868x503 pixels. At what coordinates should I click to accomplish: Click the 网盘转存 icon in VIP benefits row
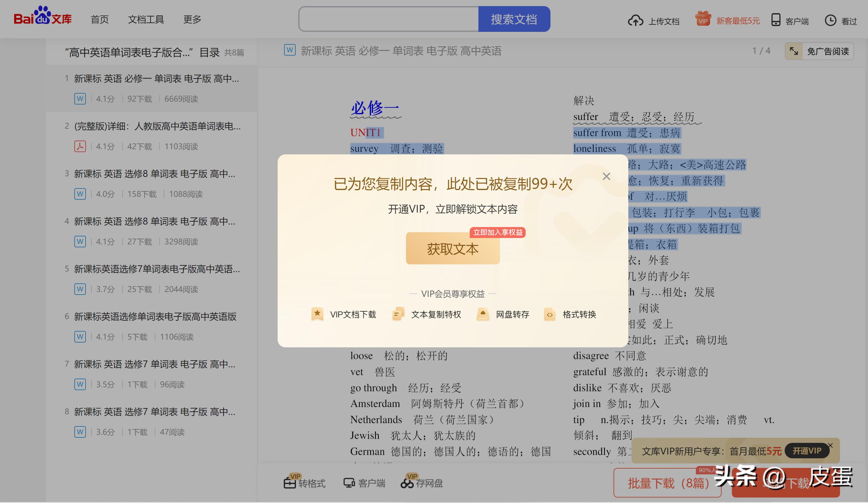[483, 314]
